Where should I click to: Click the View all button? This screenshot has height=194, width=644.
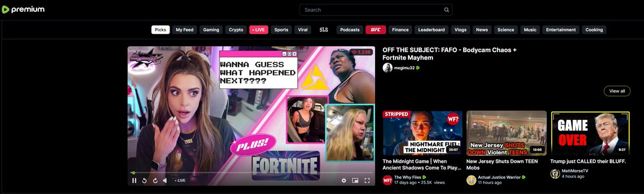pyautogui.click(x=617, y=91)
